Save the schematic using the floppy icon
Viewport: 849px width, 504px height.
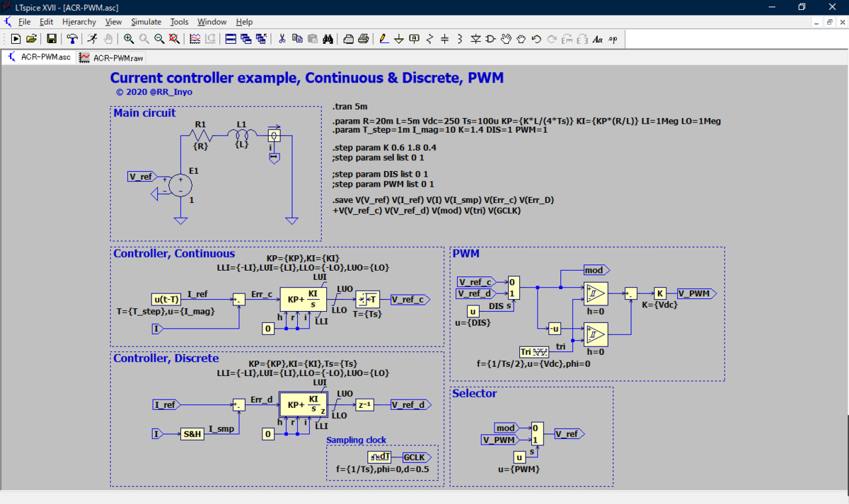pyautogui.click(x=52, y=39)
